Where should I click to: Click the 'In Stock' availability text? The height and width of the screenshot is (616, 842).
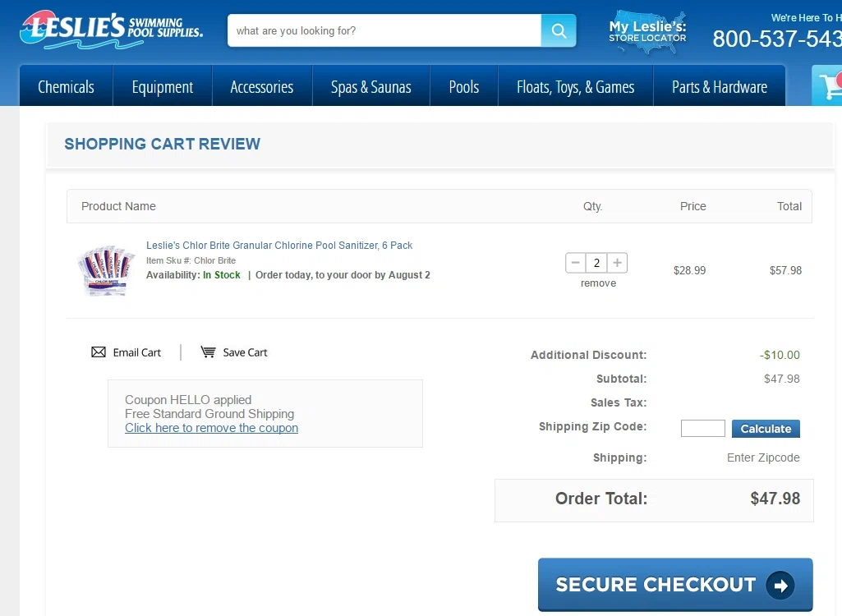point(221,275)
